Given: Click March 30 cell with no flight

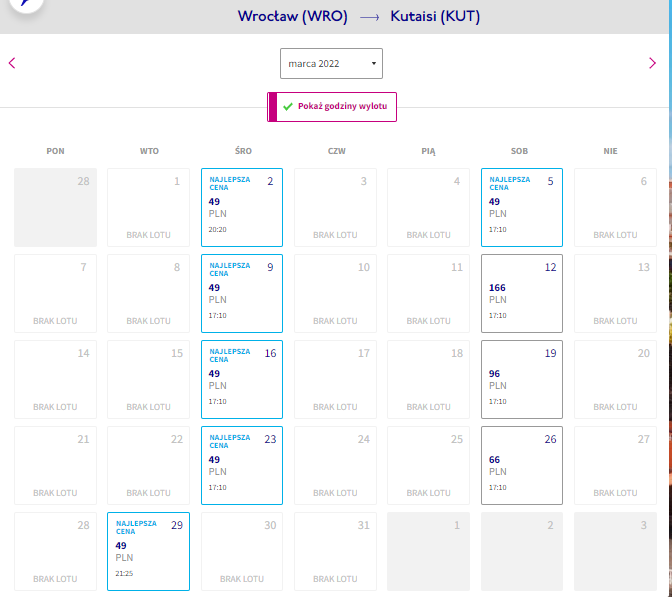Looking at the screenshot, I should click(x=242, y=552).
